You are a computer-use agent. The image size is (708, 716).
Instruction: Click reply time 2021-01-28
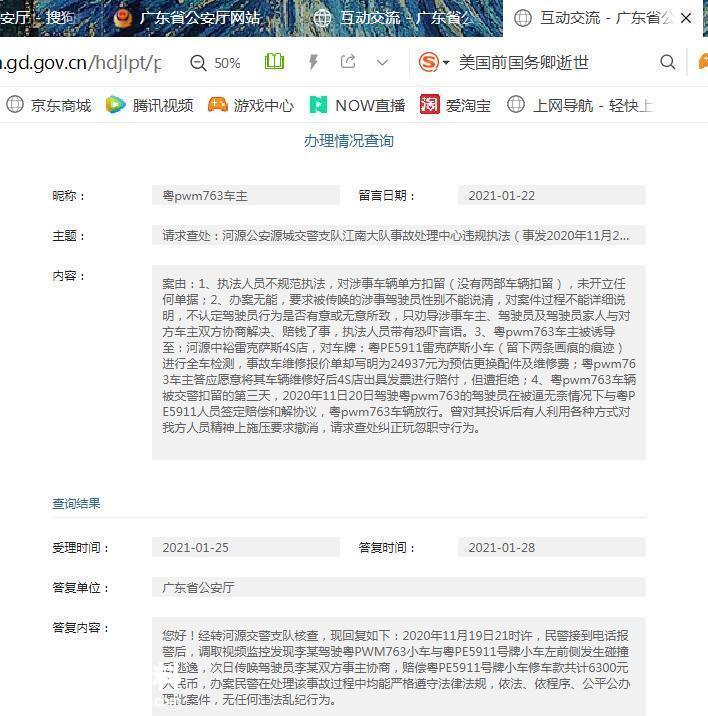tap(552, 547)
